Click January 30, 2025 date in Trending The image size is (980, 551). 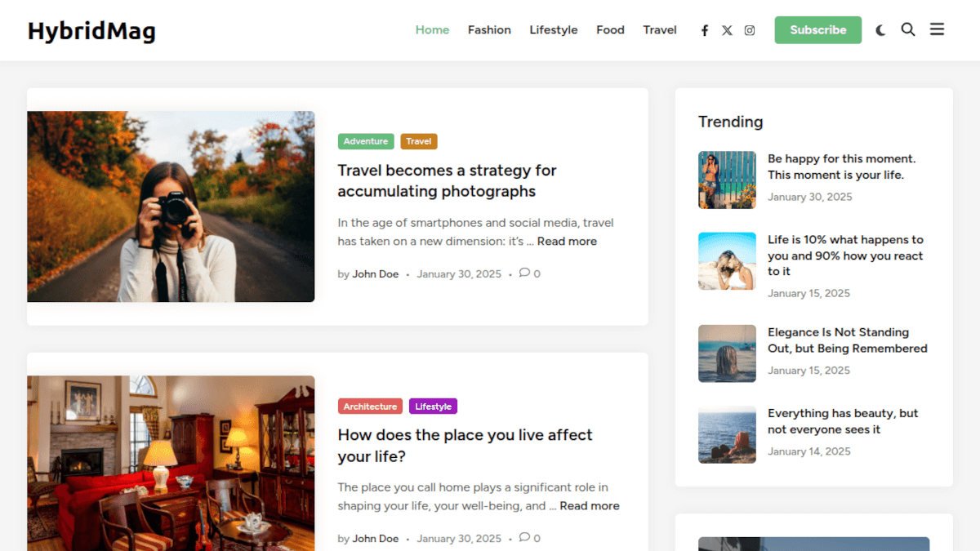(x=810, y=197)
